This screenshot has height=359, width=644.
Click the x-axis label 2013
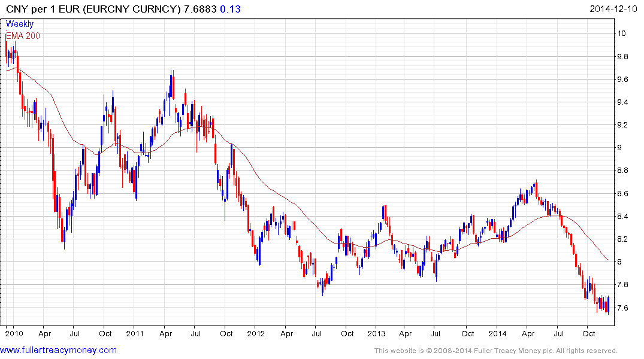coord(376,333)
